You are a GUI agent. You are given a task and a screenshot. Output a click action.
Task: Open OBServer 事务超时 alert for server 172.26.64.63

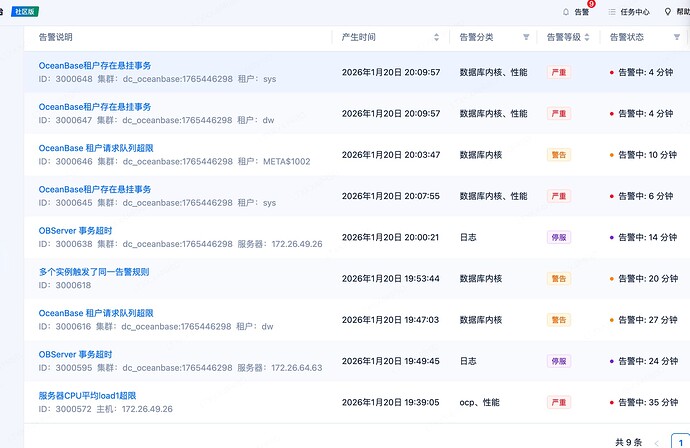pos(75,354)
